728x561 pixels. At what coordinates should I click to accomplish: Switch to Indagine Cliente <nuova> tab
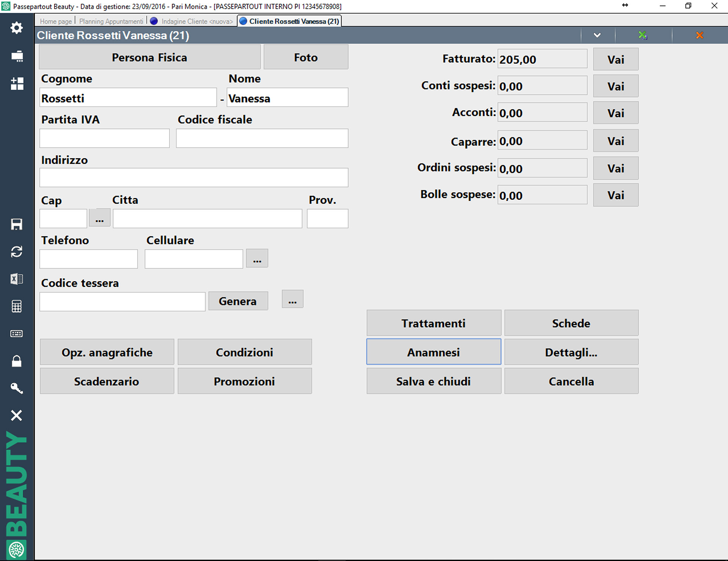[x=197, y=22]
